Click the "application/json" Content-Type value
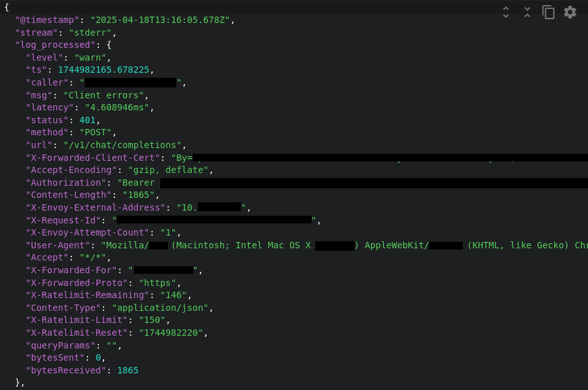Viewport: 588px width, 390px height. (160, 308)
